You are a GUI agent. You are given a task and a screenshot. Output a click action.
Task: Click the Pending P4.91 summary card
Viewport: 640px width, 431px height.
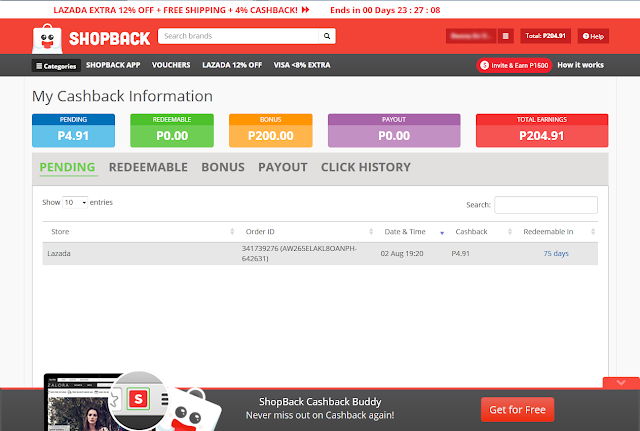[x=73, y=131]
